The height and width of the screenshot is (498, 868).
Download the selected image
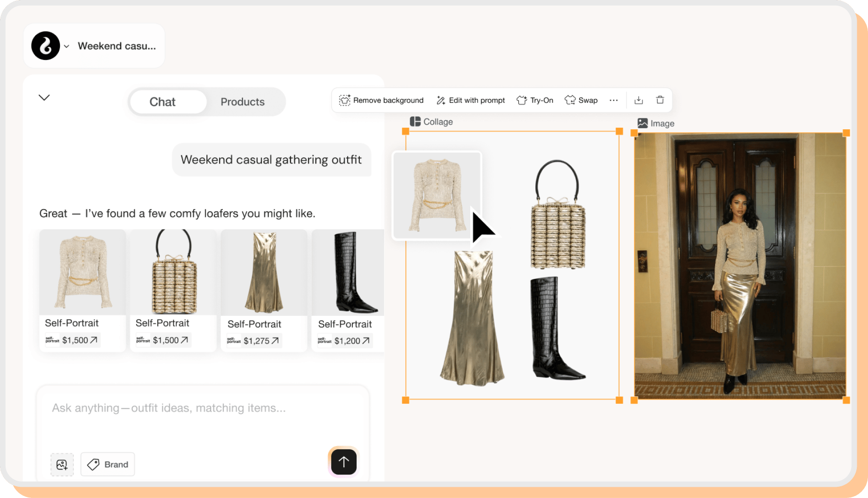coord(638,100)
